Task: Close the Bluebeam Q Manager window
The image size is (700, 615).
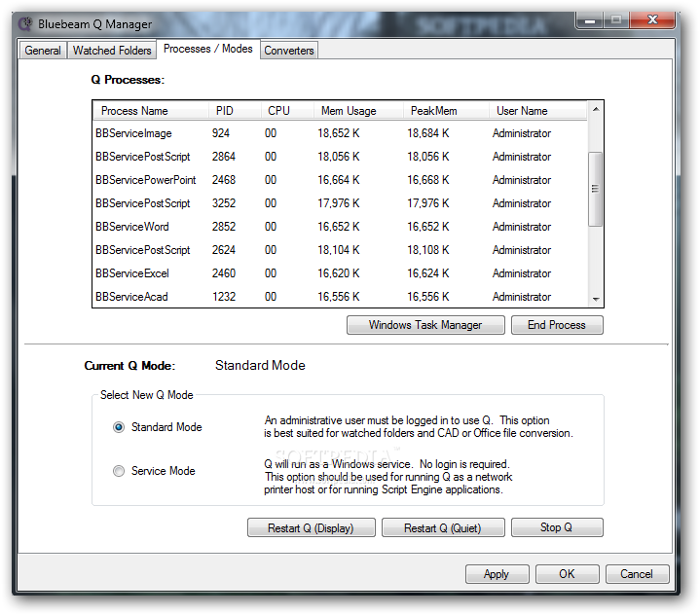Action: [652, 20]
